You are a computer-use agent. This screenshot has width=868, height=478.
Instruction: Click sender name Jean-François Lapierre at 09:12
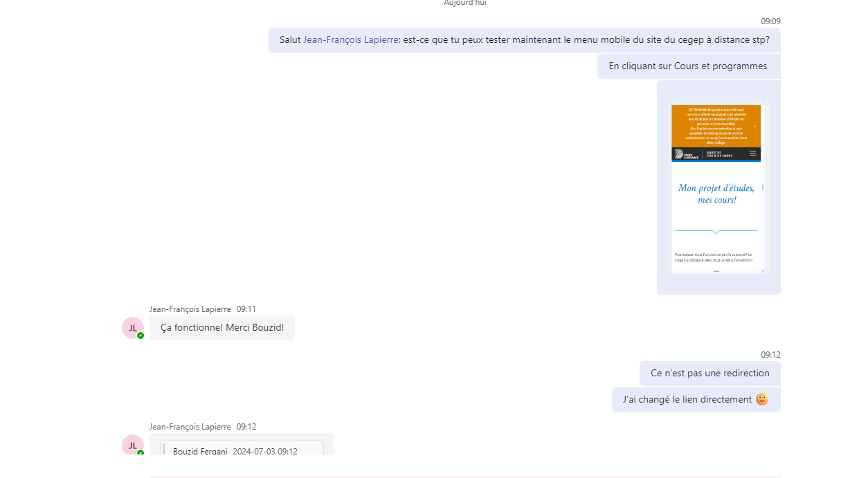point(190,427)
